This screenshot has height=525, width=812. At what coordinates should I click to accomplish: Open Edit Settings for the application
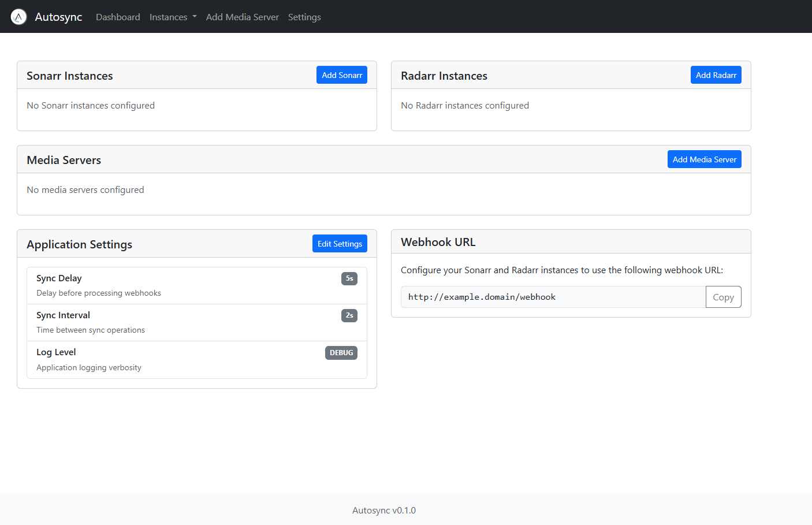point(340,244)
